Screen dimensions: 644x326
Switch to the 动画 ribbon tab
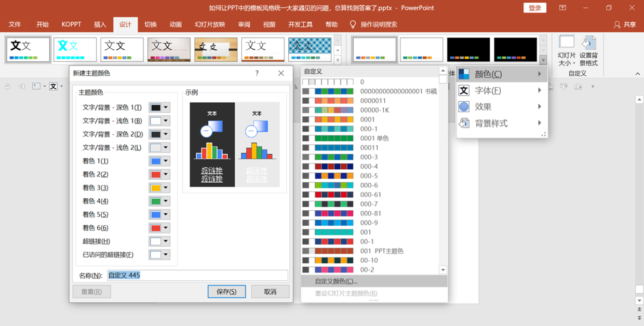click(x=176, y=24)
